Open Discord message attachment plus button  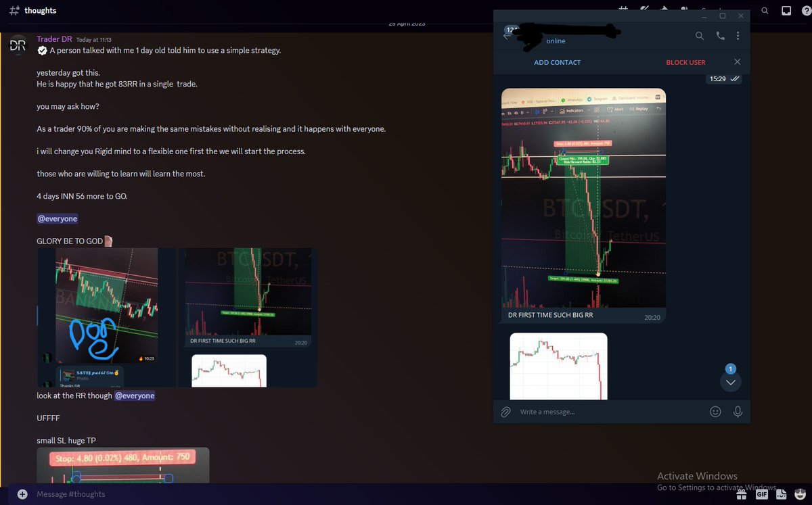(x=22, y=494)
